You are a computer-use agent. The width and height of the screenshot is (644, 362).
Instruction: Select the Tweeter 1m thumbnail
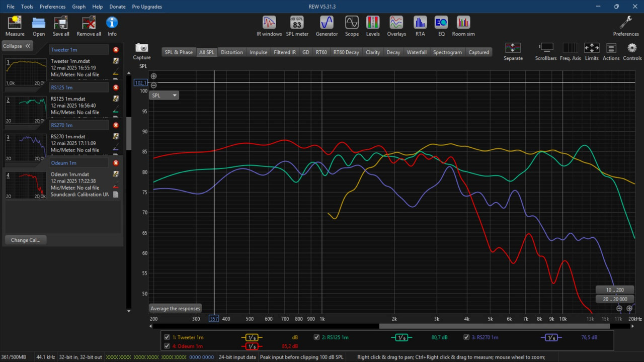coord(26,72)
